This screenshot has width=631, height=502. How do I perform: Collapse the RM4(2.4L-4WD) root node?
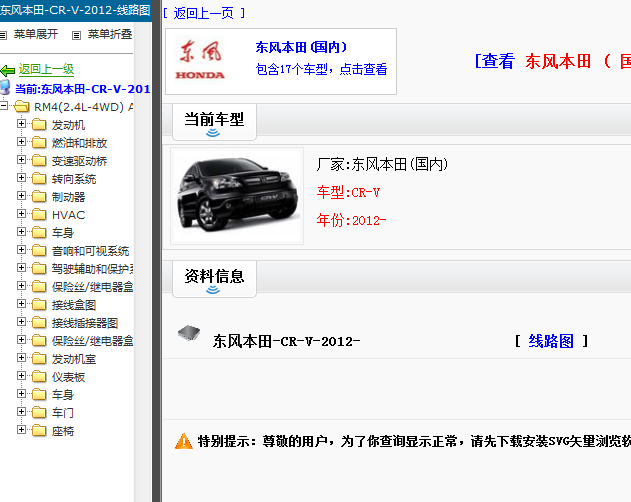tap(4, 106)
